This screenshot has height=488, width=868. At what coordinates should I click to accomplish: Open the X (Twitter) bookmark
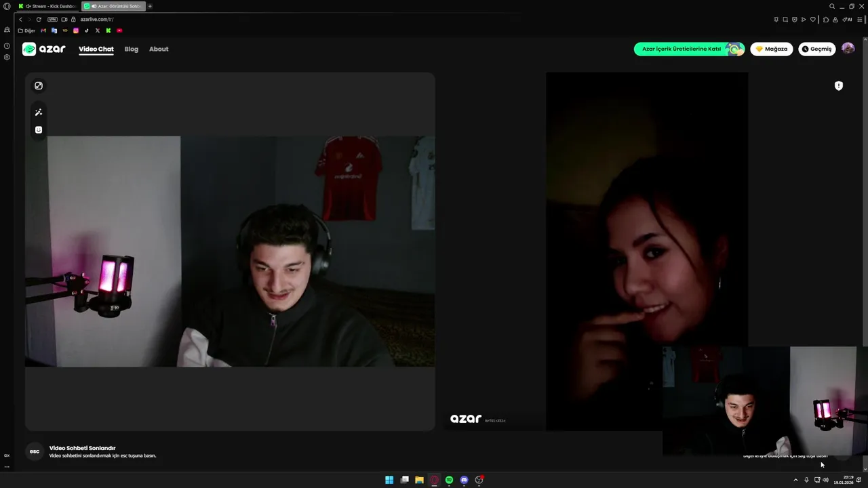click(98, 30)
